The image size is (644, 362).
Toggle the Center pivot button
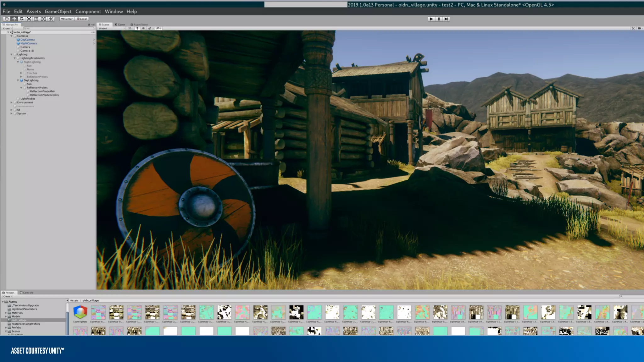pyautogui.click(x=67, y=19)
